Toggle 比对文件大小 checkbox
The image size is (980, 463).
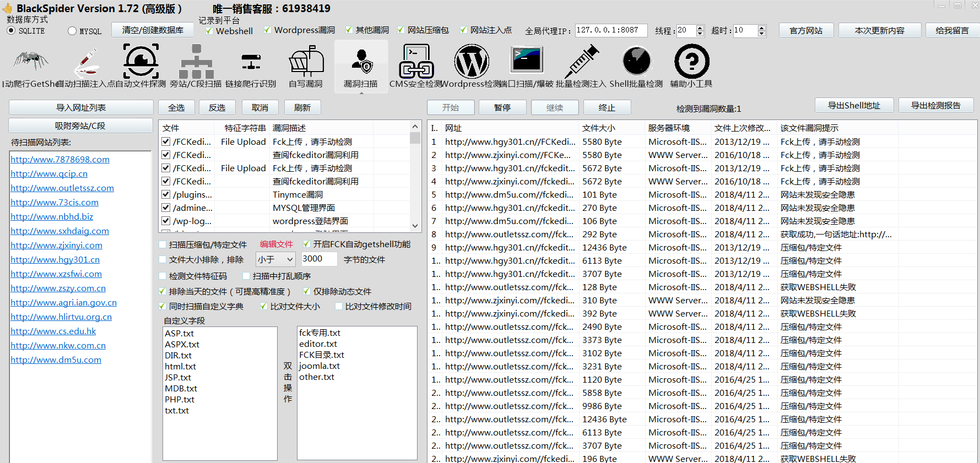pos(264,306)
